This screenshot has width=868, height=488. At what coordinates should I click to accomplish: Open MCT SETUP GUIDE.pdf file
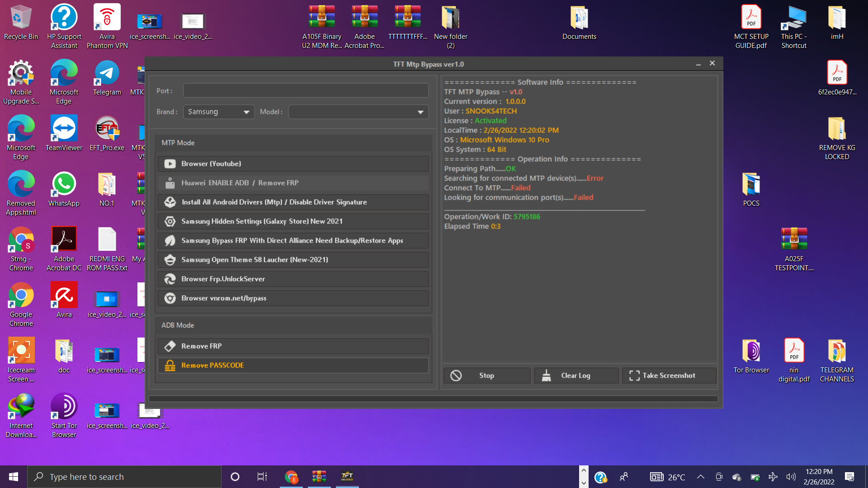pos(751,26)
